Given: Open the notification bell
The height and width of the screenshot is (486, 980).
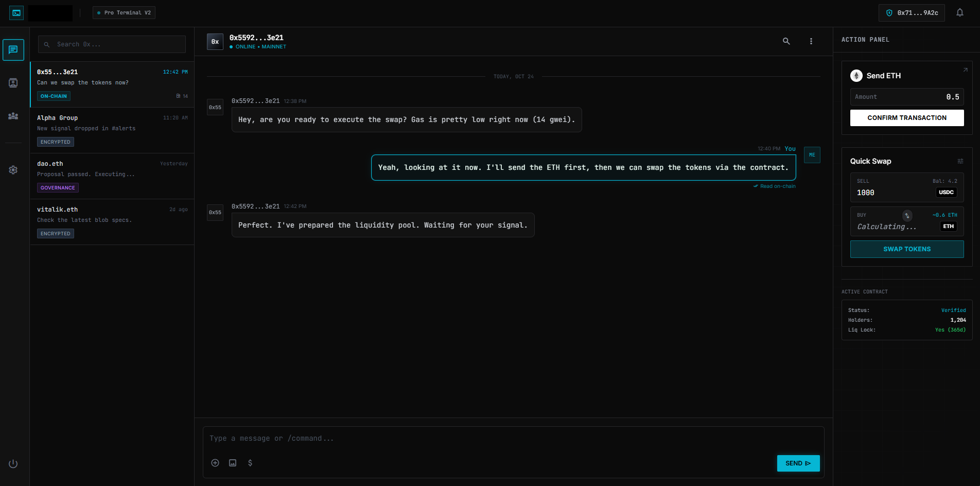Looking at the screenshot, I should click(x=960, y=12).
